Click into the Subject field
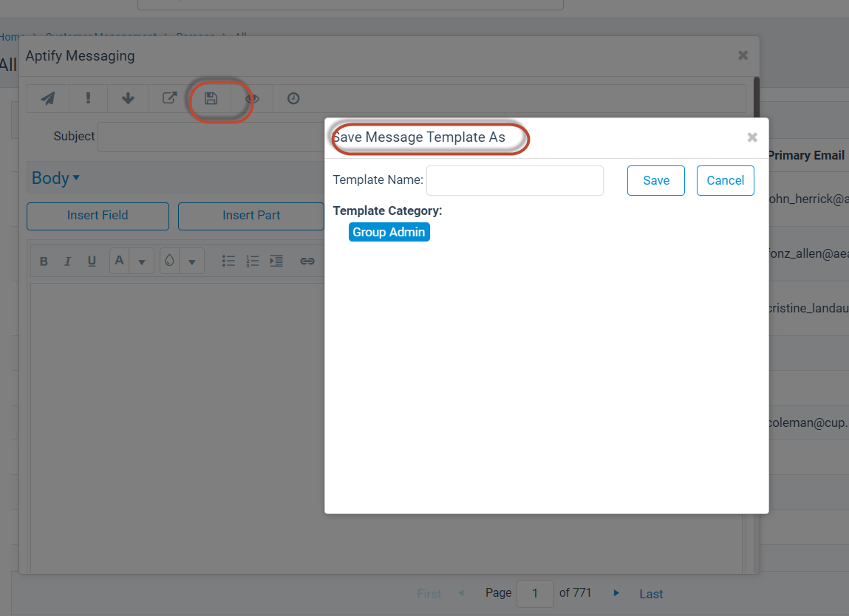 click(211, 137)
